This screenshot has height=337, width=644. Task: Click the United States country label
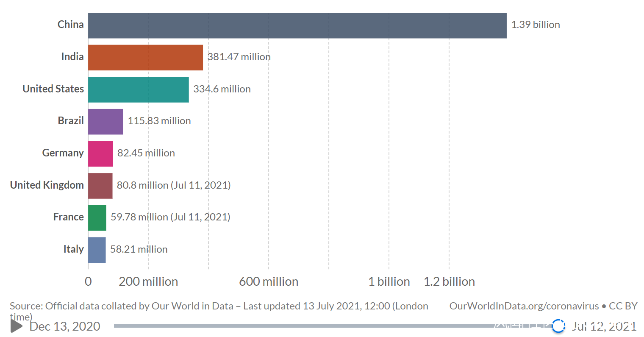pos(53,89)
